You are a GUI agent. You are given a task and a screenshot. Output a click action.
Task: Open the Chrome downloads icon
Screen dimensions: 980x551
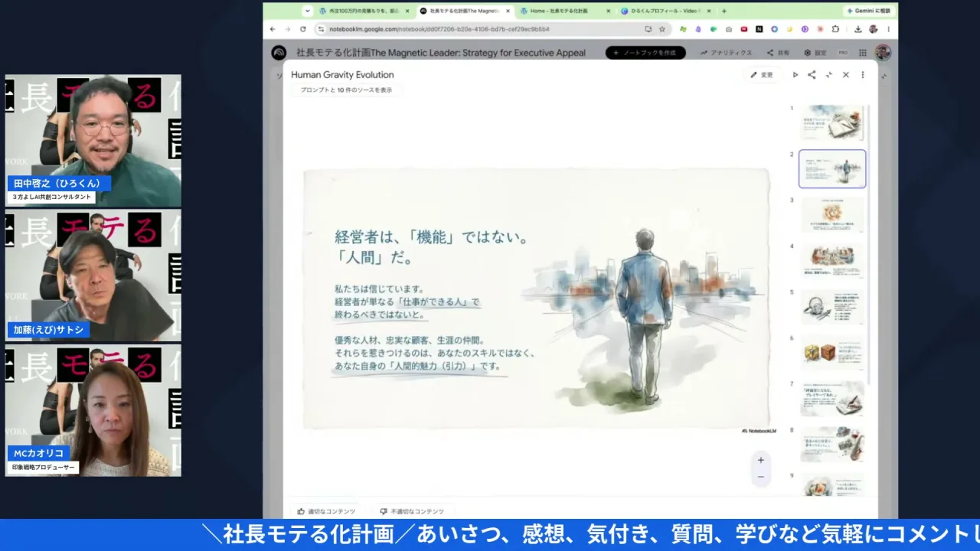pos(858,29)
